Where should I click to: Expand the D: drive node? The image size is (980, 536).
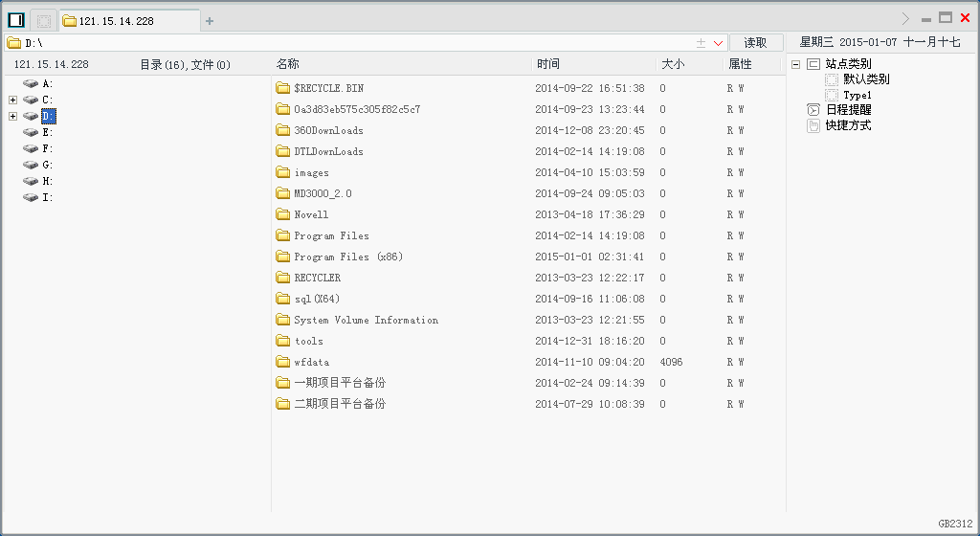point(12,116)
